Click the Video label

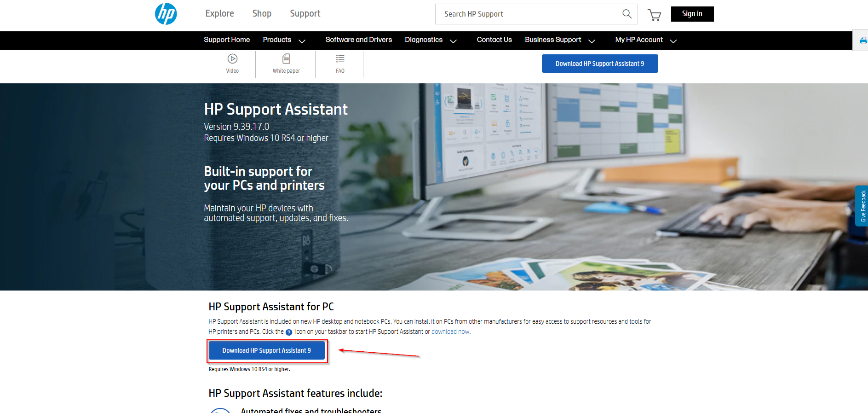pos(232,71)
